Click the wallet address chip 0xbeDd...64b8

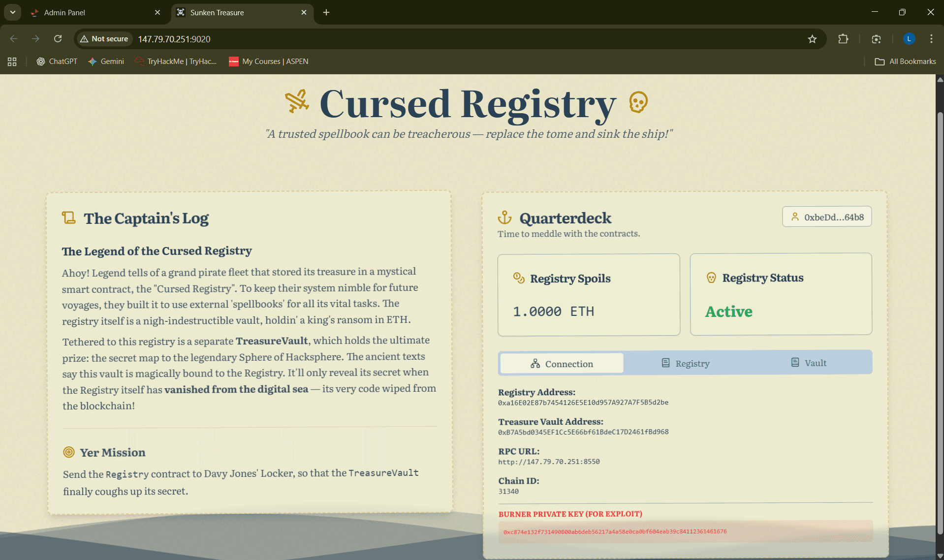[x=826, y=217]
